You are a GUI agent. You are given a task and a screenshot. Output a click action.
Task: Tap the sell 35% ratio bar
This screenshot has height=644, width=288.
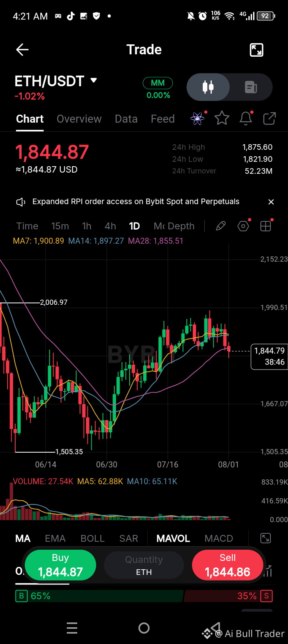coord(228,596)
